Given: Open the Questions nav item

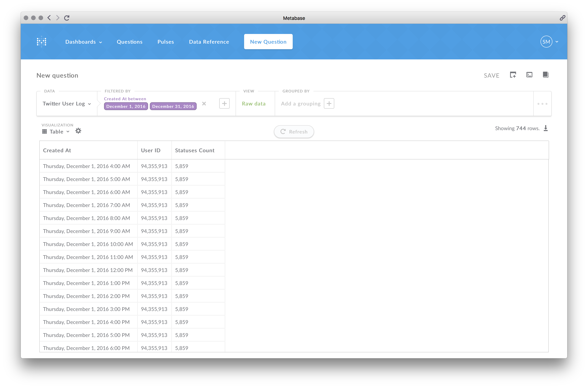Looking at the screenshot, I should tap(129, 42).
